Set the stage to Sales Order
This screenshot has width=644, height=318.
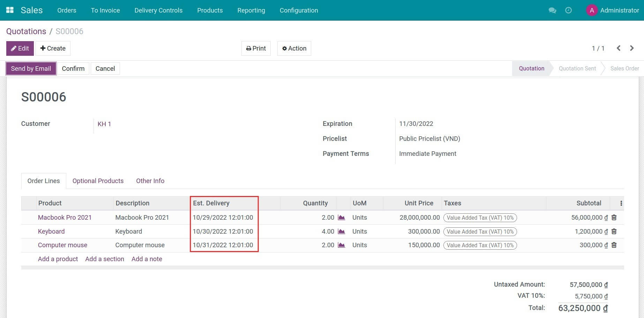tap(624, 68)
